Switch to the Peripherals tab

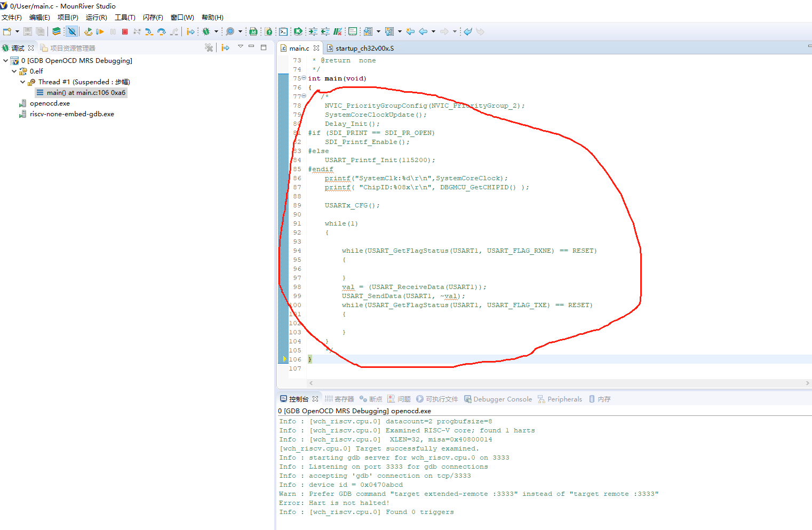click(x=560, y=399)
